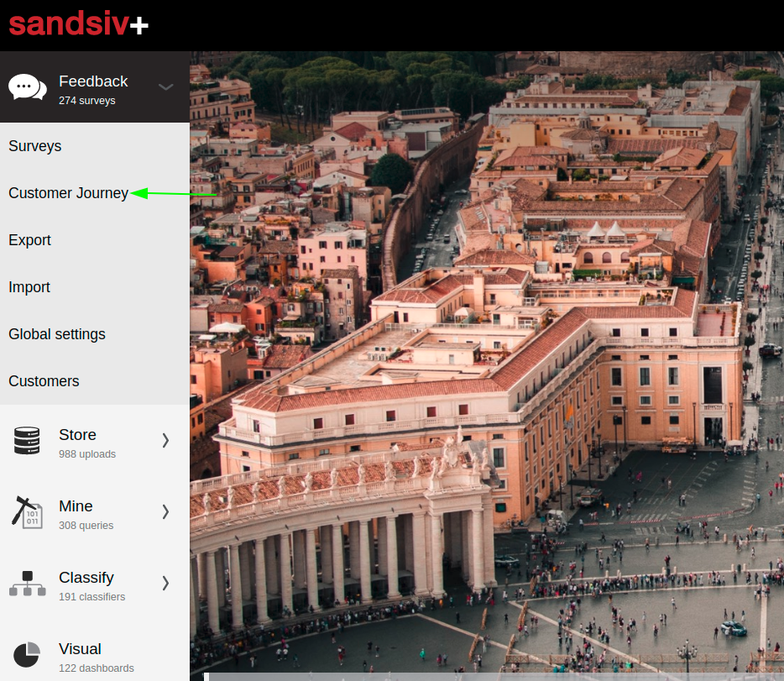Select the Import menu entry
784x681 pixels.
29,287
